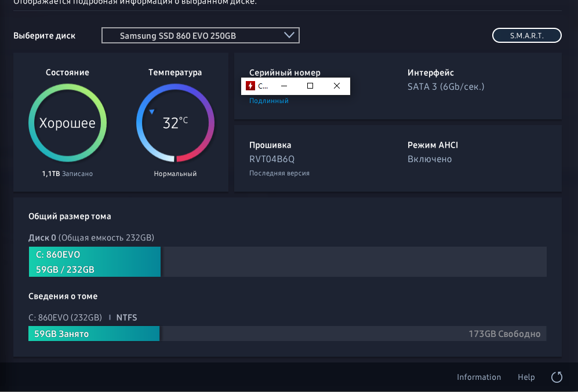This screenshot has width=578, height=392.
Task: Click the Прошивка heading
Action: coord(270,145)
